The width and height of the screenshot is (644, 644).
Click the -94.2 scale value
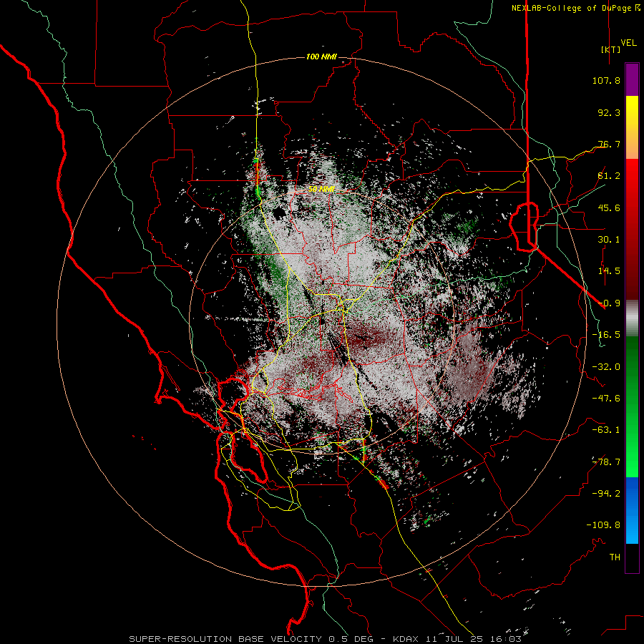coord(606,494)
